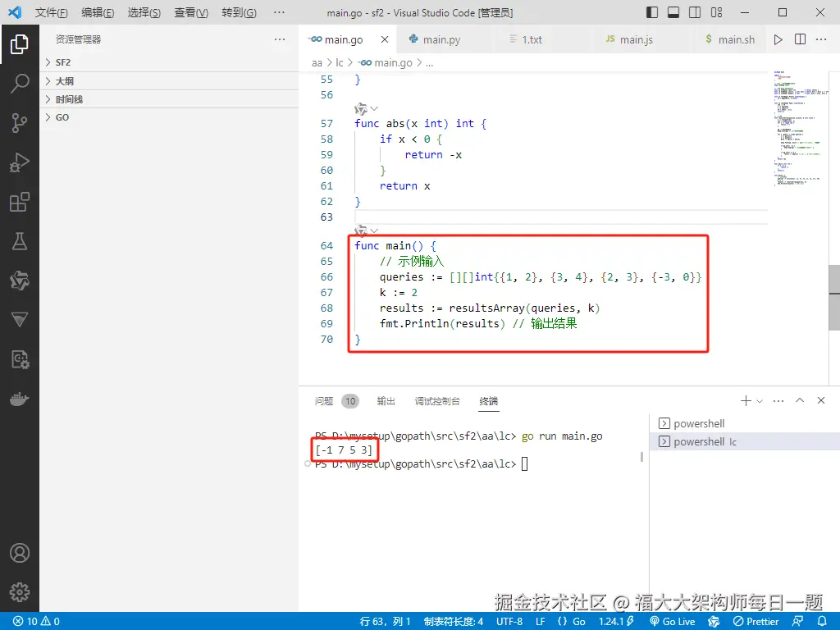Image resolution: width=840 pixels, height=630 pixels.
Task: Open terminal panel more actions ellipsis
Action: coord(778,400)
